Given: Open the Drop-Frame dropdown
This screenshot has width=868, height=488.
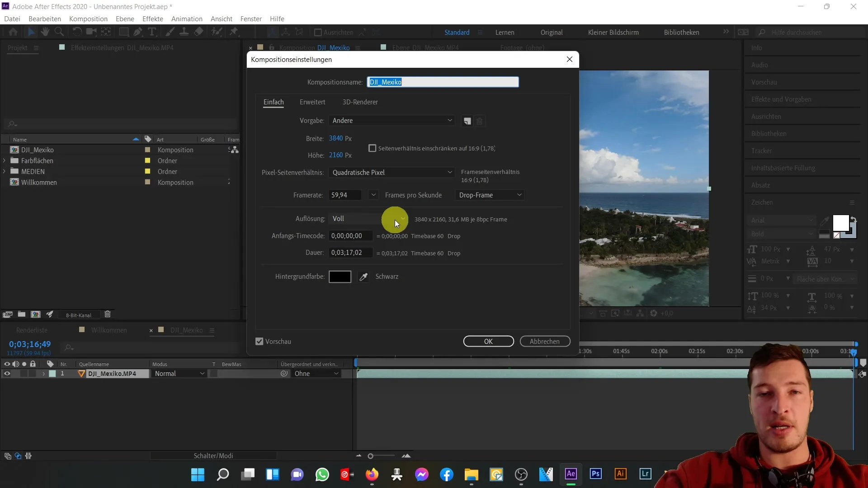Looking at the screenshot, I should pos(490,195).
